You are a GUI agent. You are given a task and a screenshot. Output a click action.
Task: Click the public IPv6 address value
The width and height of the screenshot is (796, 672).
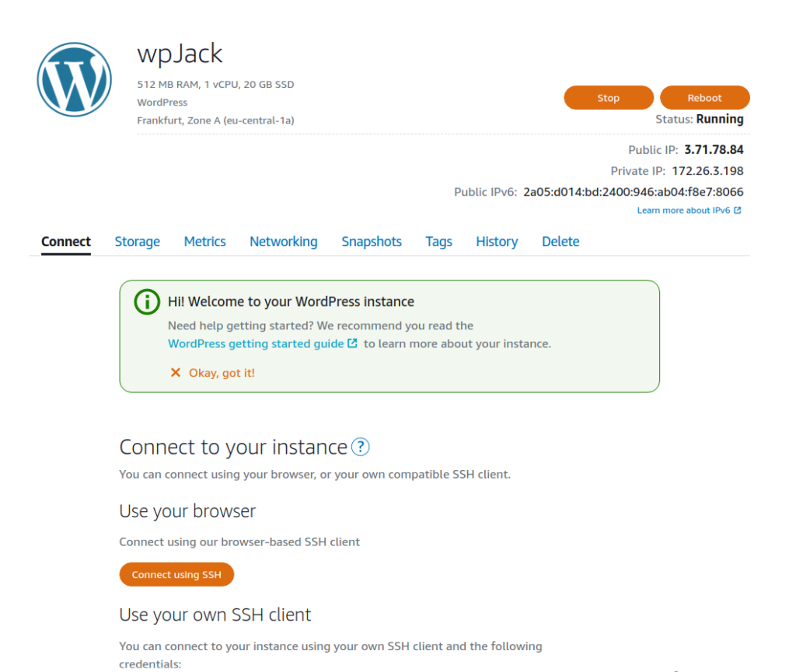tap(634, 192)
